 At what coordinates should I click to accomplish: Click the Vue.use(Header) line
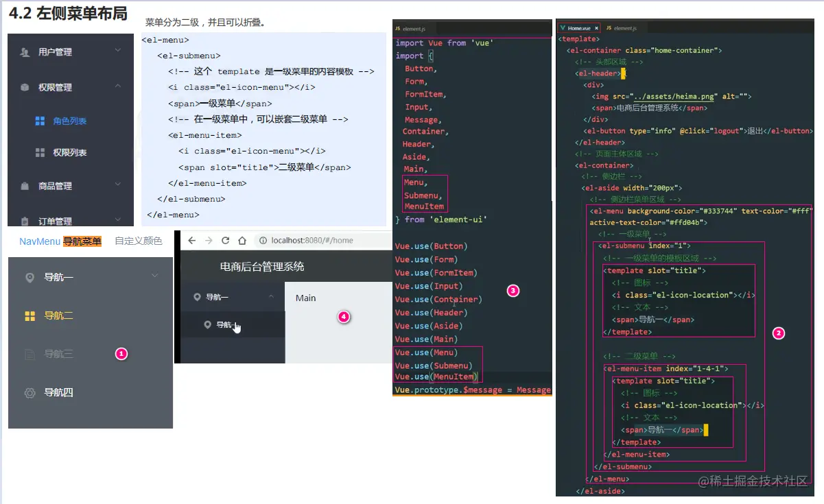(431, 313)
